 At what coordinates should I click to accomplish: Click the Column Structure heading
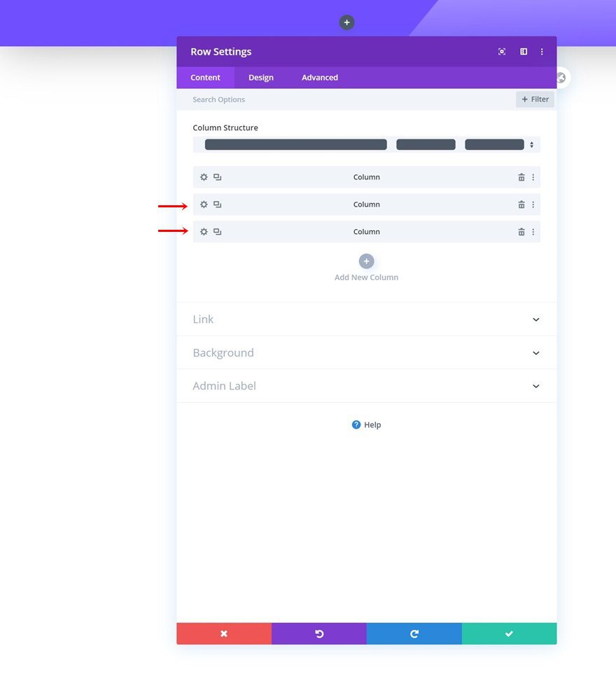pos(225,127)
